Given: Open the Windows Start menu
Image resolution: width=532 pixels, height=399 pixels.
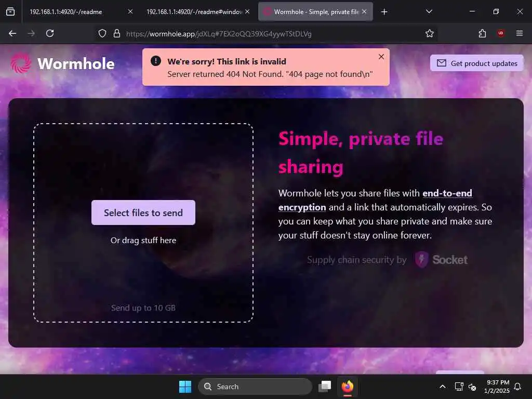Looking at the screenshot, I should 185,387.
